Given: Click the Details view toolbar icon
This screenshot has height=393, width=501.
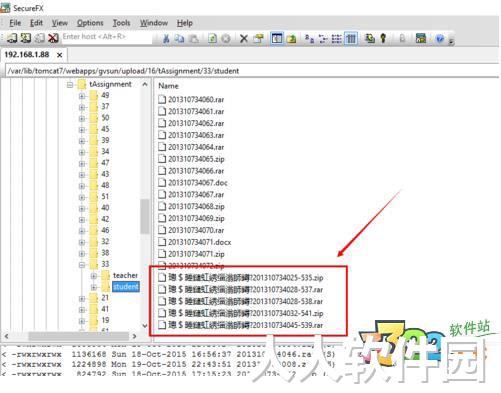Looking at the screenshot, I should click(351, 39).
